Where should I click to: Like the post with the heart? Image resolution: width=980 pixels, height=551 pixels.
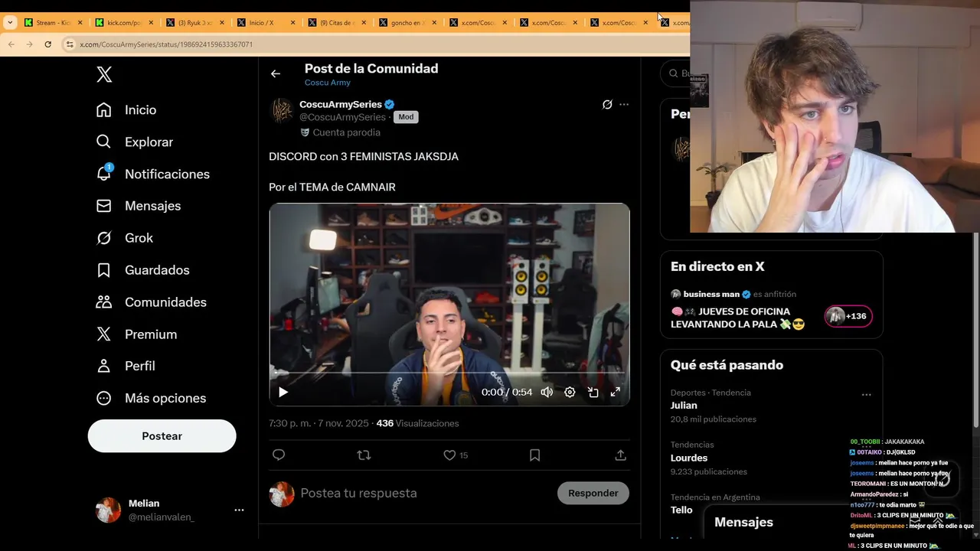tap(449, 455)
